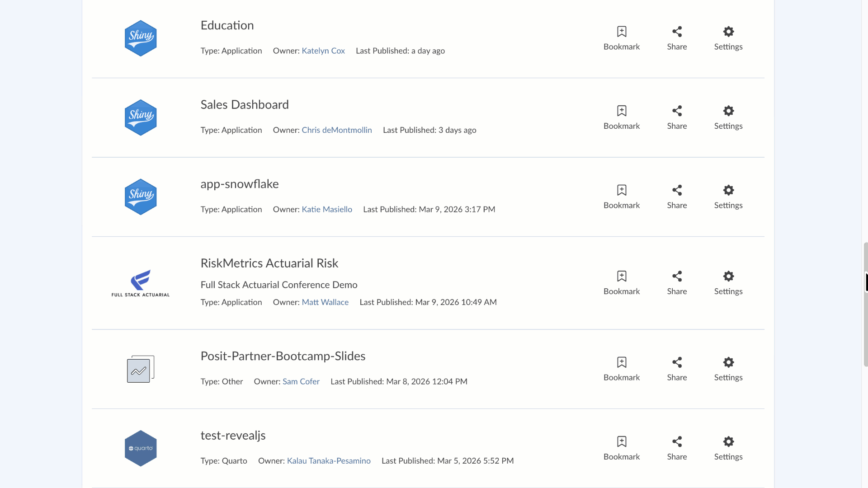Open the Sales Dashboard title

pos(244,105)
